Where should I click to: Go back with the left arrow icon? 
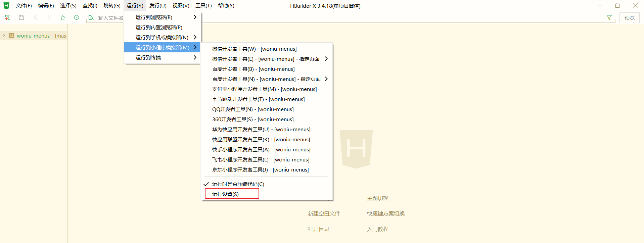pyautogui.click(x=35, y=17)
